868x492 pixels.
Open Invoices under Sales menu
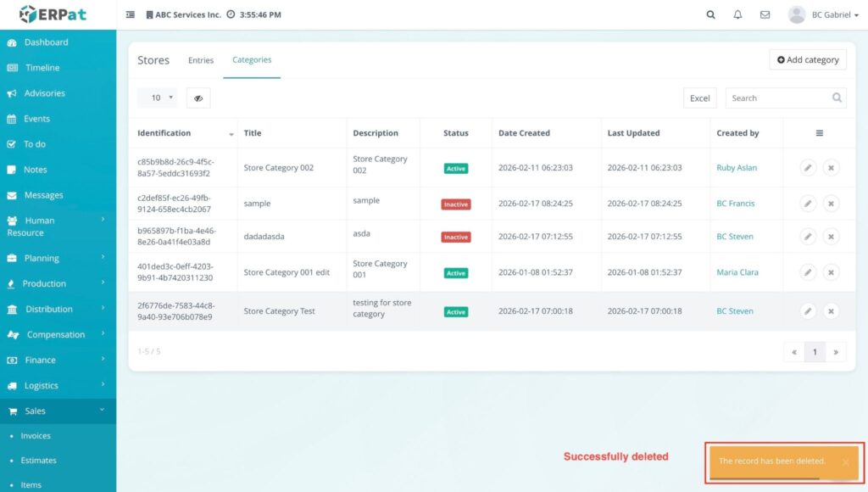tap(36, 436)
